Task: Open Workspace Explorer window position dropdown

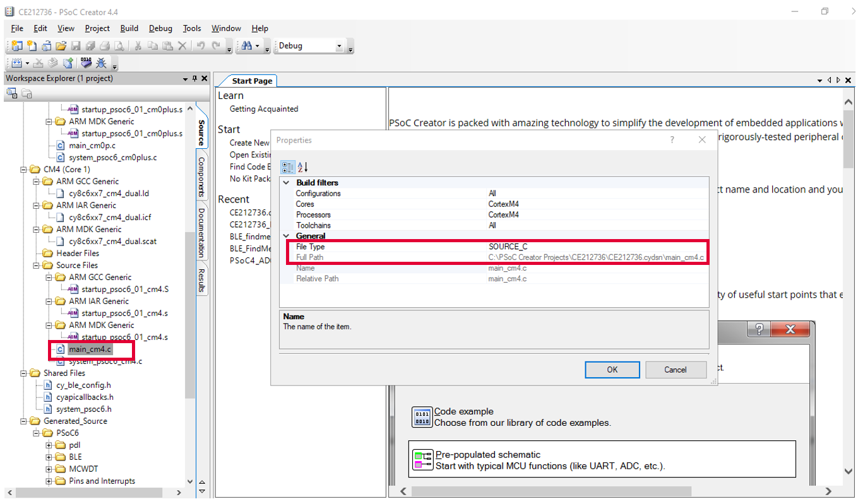Action: [186, 79]
